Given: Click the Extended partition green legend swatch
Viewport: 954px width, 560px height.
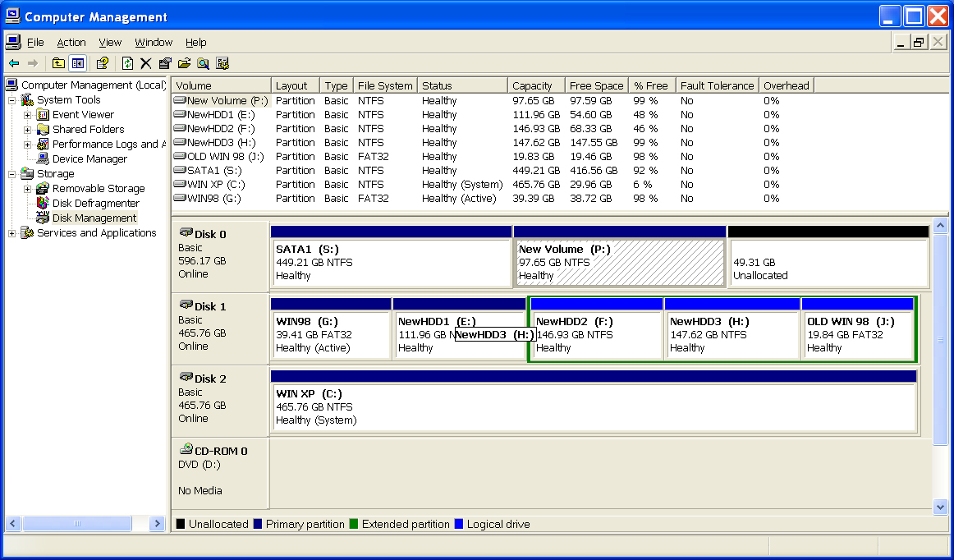Looking at the screenshot, I should [354, 524].
